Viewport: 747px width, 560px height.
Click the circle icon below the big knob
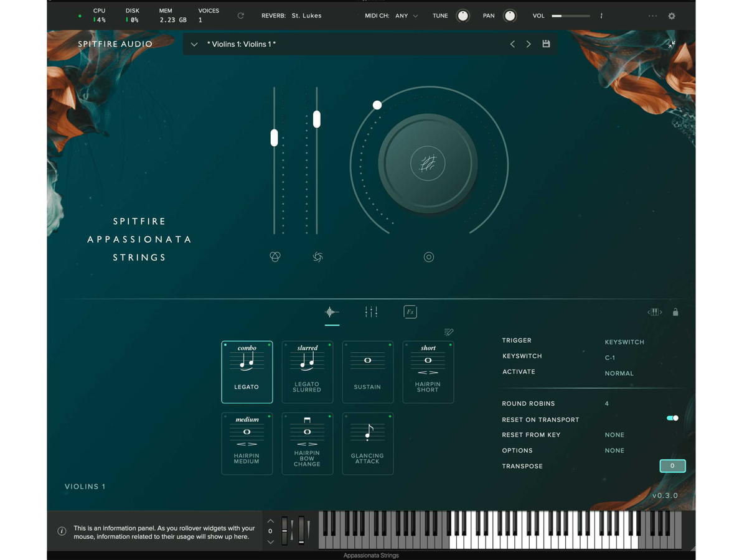tap(428, 257)
